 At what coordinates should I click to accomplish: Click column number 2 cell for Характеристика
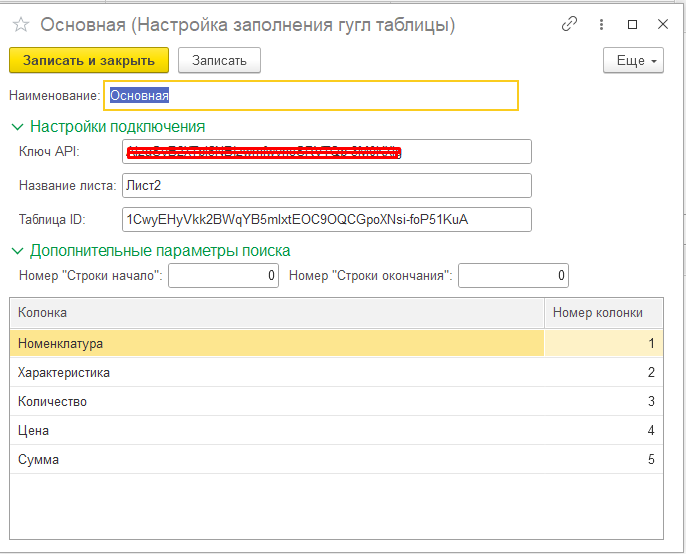(604, 372)
